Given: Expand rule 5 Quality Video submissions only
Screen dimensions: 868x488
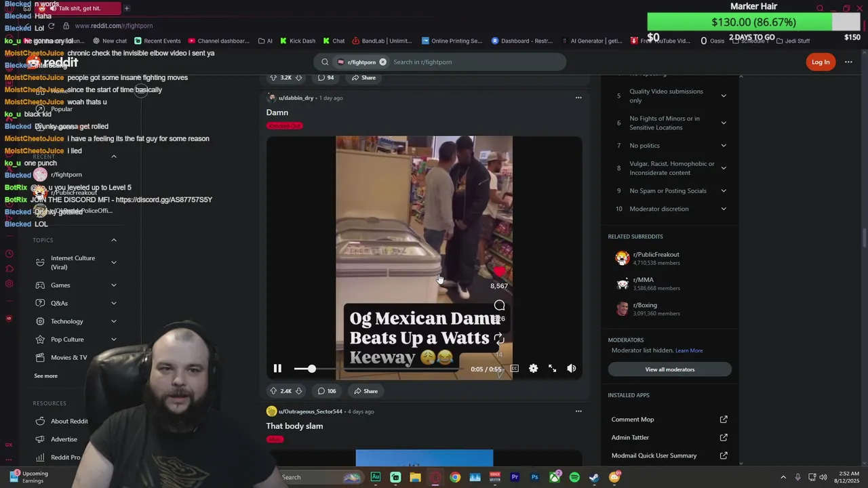Looking at the screenshot, I should (x=724, y=96).
